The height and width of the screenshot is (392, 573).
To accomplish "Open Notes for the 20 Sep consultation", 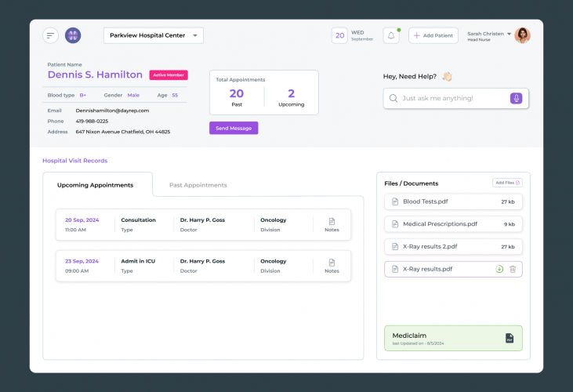I will pos(332,224).
